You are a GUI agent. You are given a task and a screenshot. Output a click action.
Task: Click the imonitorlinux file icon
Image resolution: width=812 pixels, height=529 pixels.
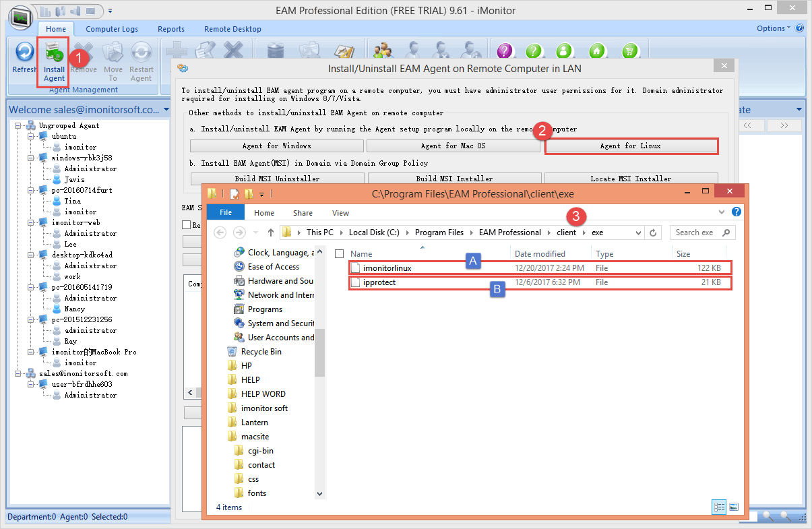click(356, 268)
